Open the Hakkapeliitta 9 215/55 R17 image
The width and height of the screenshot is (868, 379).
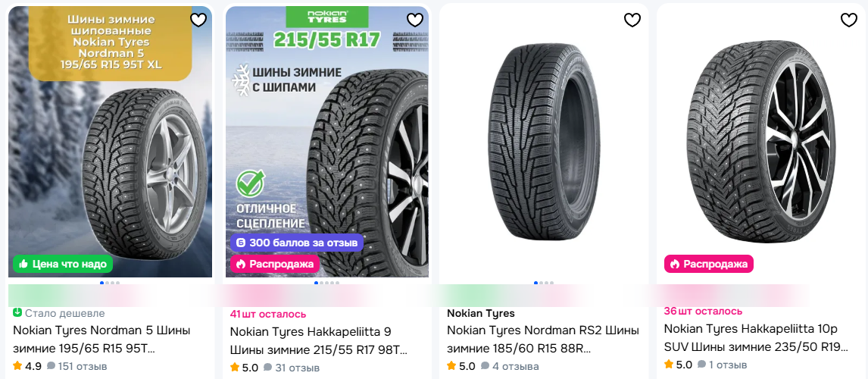coord(327,141)
